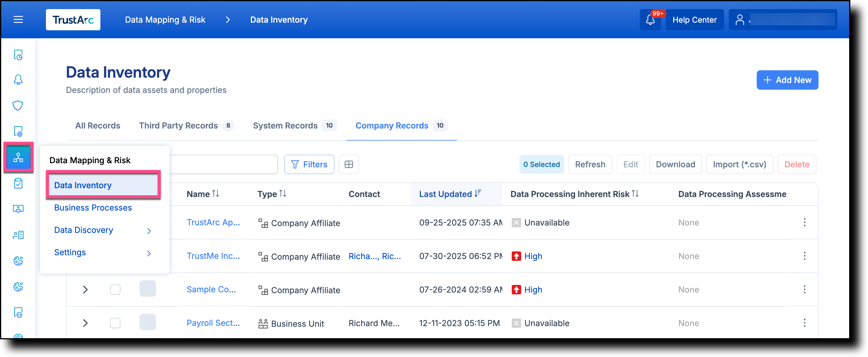Open notifications bell with 99+ badge
This screenshot has width=868, height=357.
click(x=650, y=20)
